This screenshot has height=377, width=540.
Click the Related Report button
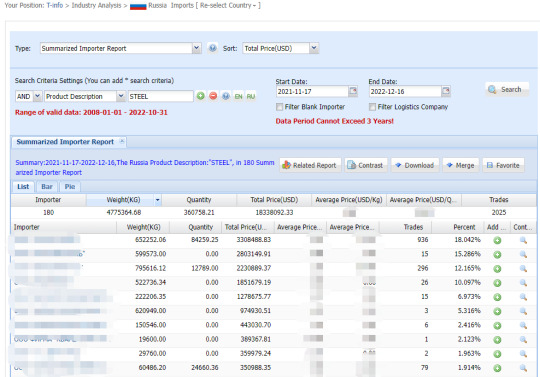tap(310, 165)
